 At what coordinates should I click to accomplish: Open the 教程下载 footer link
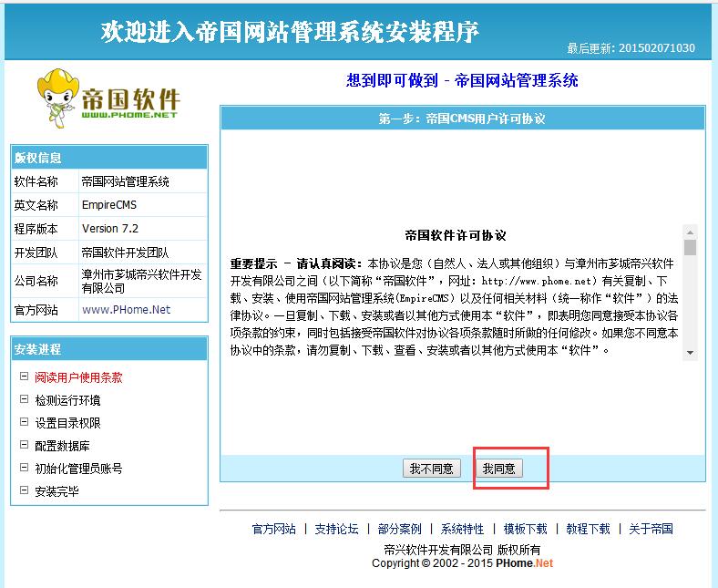(x=588, y=529)
